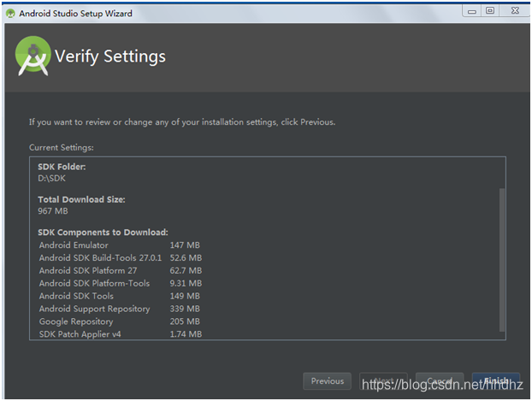Click the 52.6 MB size value

click(x=186, y=258)
